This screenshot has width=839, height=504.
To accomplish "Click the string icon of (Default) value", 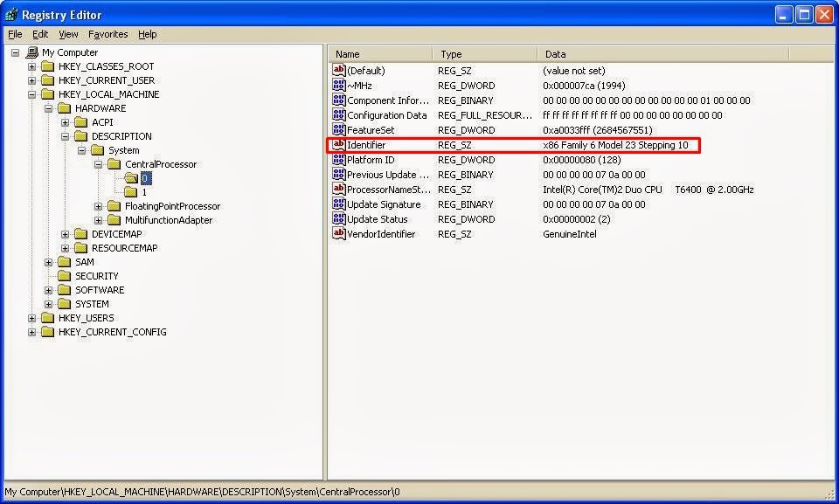I will pos(339,70).
